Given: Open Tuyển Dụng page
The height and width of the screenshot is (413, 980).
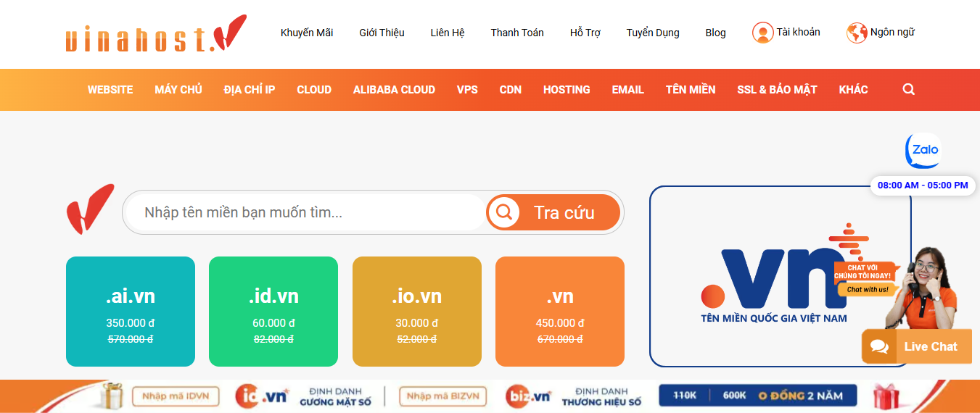Looking at the screenshot, I should coord(653,33).
